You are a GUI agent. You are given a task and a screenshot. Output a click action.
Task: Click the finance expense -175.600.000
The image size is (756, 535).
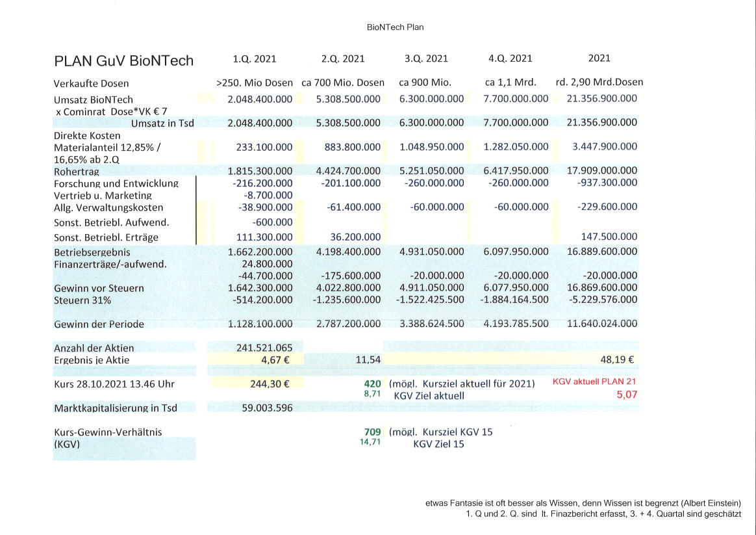[351, 276]
